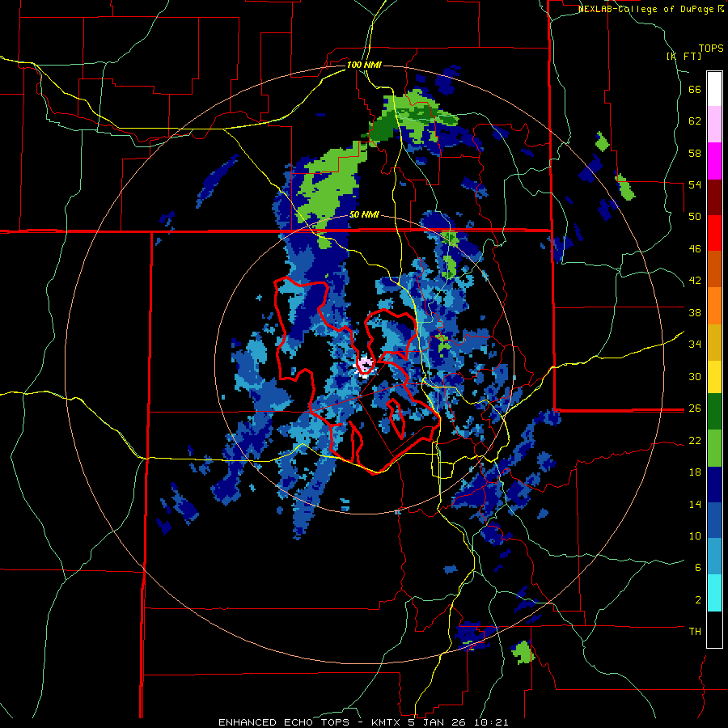Click the cyan 2 kft legend swatch
The width and height of the screenshot is (728, 728).
714,593
